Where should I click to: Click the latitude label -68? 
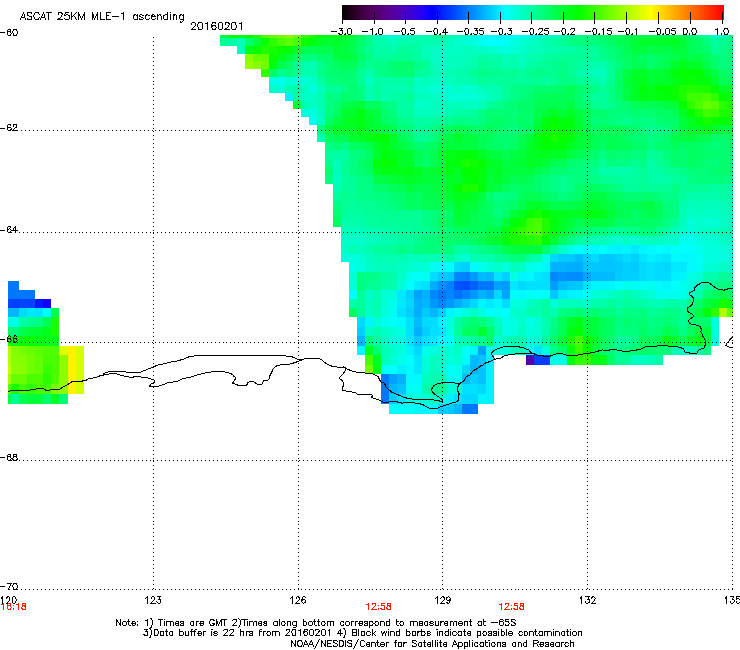coord(9,458)
